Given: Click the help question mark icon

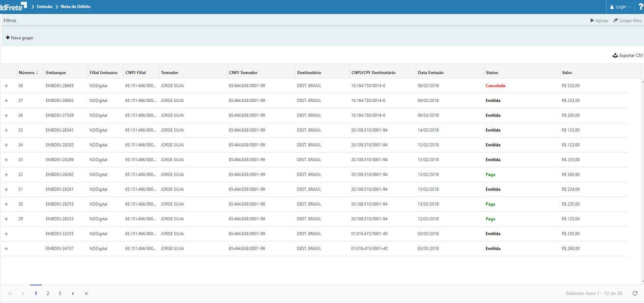Looking at the screenshot, I should [x=640, y=7].
